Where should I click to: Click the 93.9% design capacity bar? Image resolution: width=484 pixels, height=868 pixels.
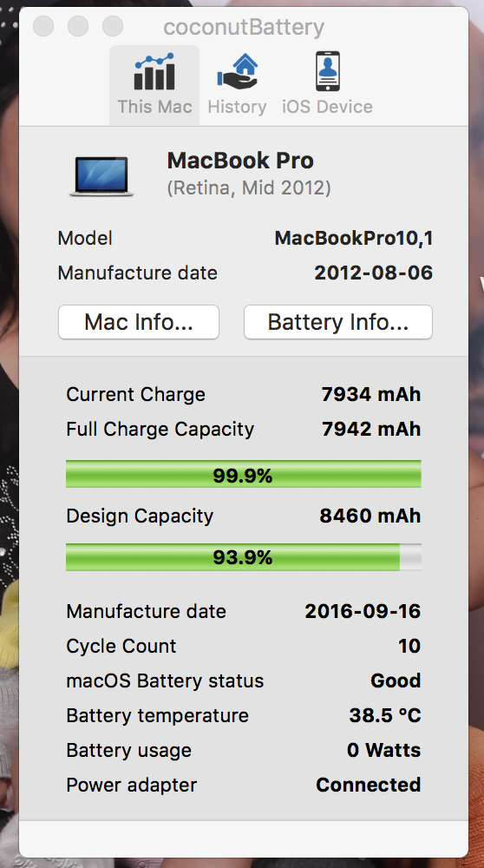point(244,557)
